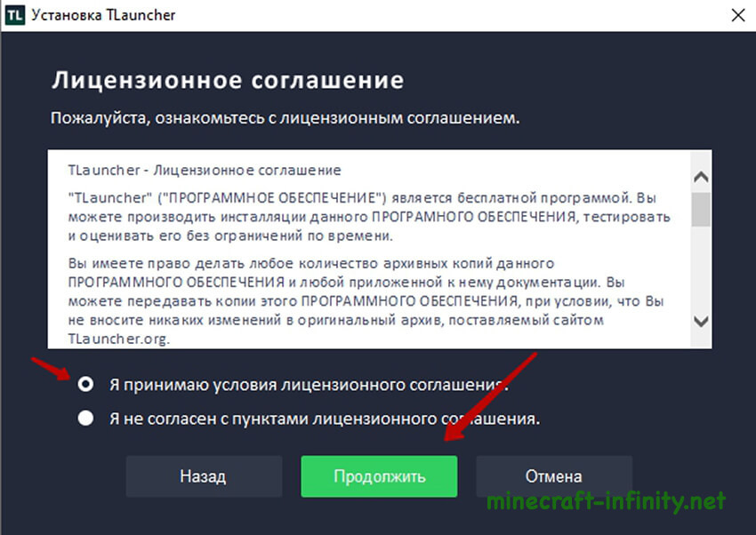This screenshot has height=535, width=756.
Task: Click the license scrollbar down arrow
Action: pyautogui.click(x=701, y=321)
